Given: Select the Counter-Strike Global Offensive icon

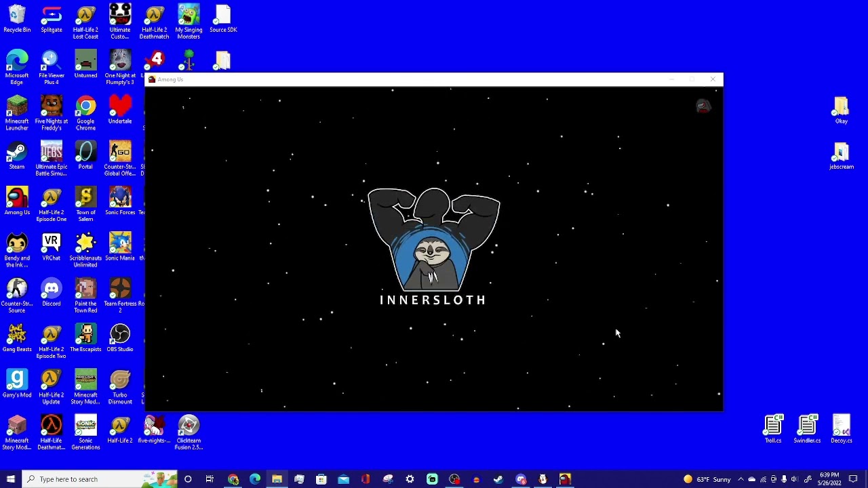Looking at the screenshot, I should (x=120, y=159).
